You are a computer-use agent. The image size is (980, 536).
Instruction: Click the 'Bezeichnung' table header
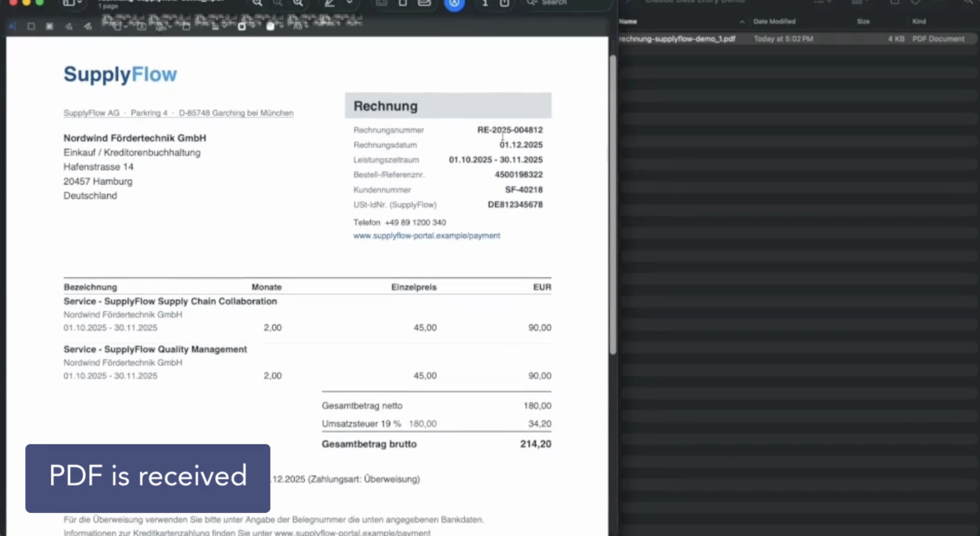pyautogui.click(x=90, y=287)
